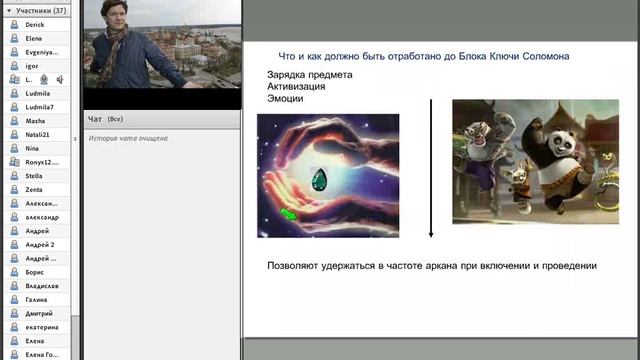Screen dimensions: 640x360
Task: Click the panel splitter handle beside participants list
Action: tap(75, 139)
